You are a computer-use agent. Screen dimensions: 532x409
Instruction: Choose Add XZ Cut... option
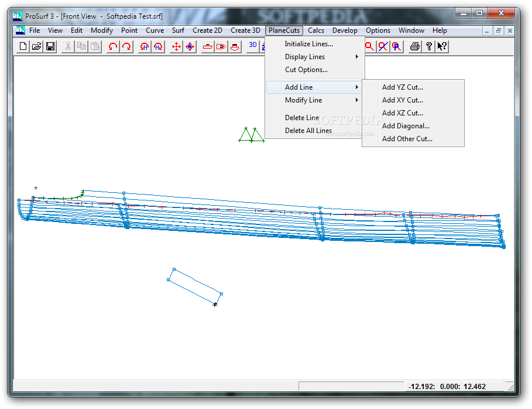click(413, 113)
